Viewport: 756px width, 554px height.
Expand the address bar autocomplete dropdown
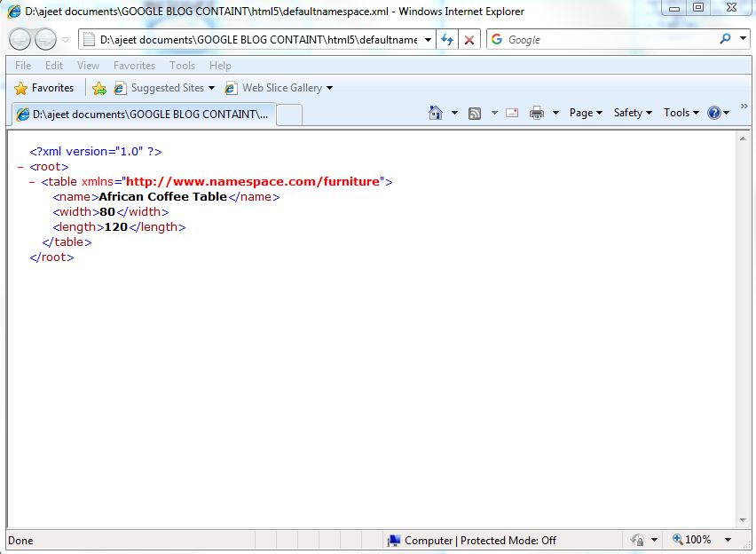tap(428, 40)
